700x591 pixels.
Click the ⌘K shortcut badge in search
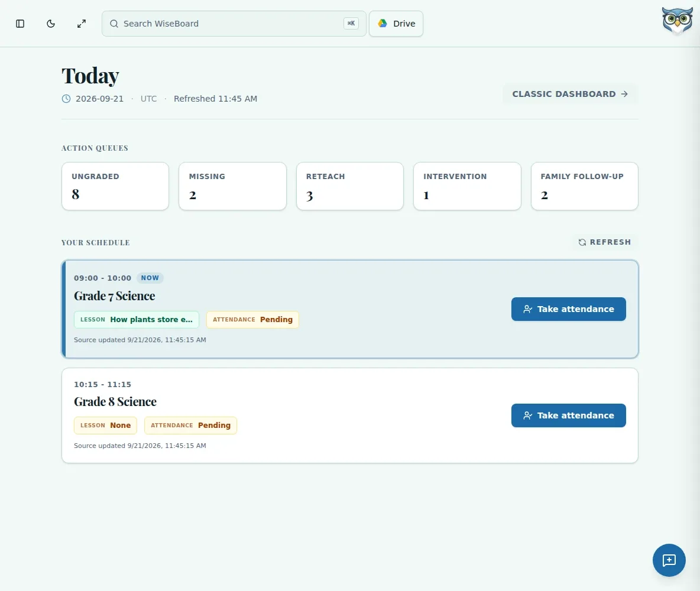tap(351, 23)
